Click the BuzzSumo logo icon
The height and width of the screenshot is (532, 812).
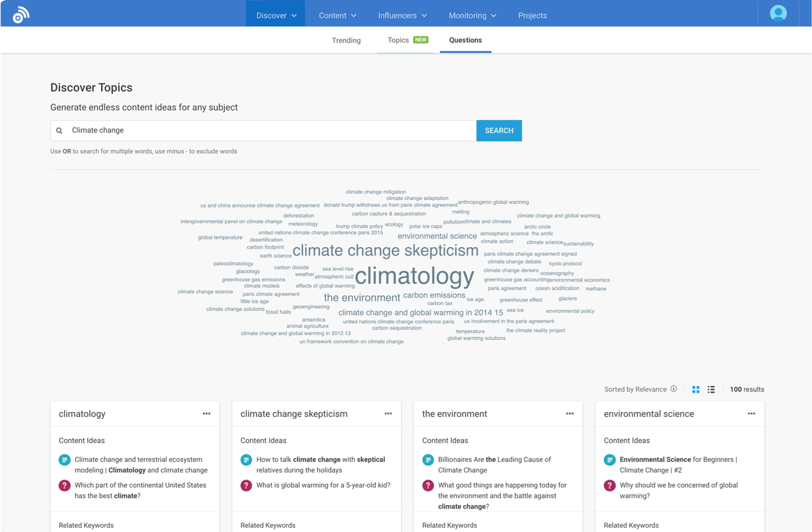tap(21, 13)
